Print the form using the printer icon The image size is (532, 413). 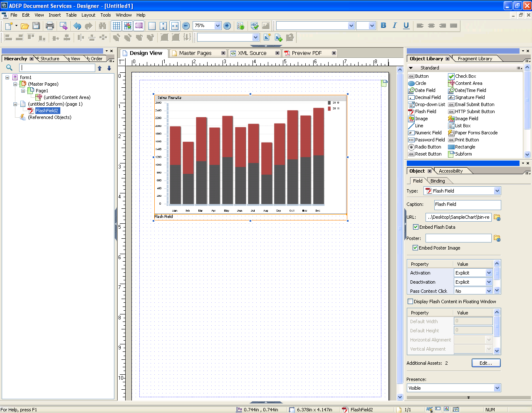[50, 26]
